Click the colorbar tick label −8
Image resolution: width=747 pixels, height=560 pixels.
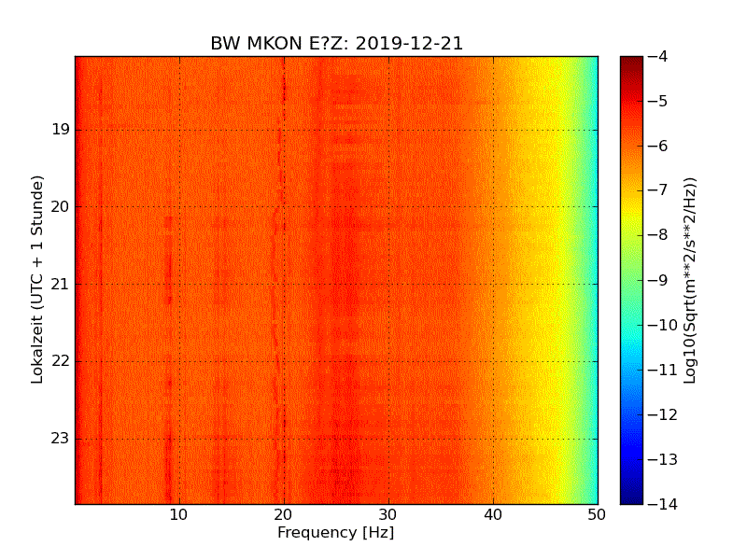pyautogui.click(x=658, y=235)
